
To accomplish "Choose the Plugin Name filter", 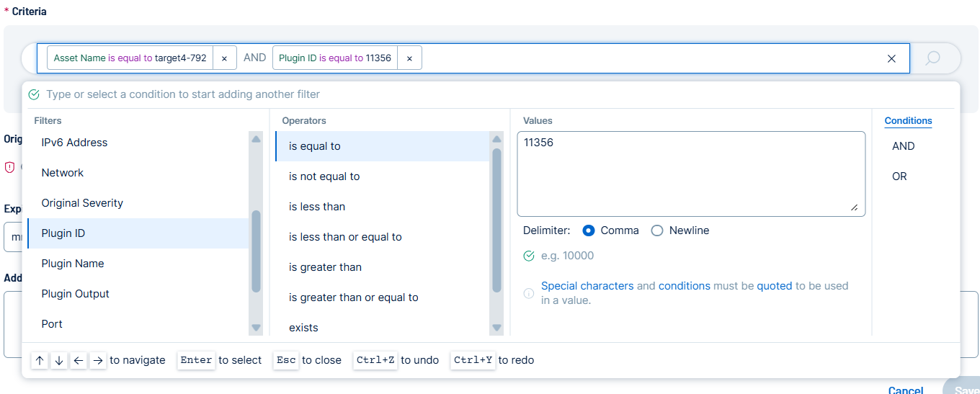I will pyautogui.click(x=73, y=264).
